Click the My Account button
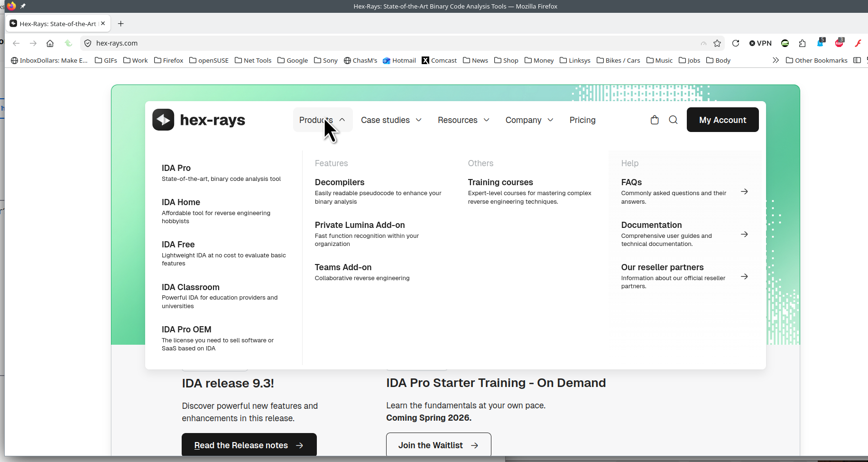 722,120
